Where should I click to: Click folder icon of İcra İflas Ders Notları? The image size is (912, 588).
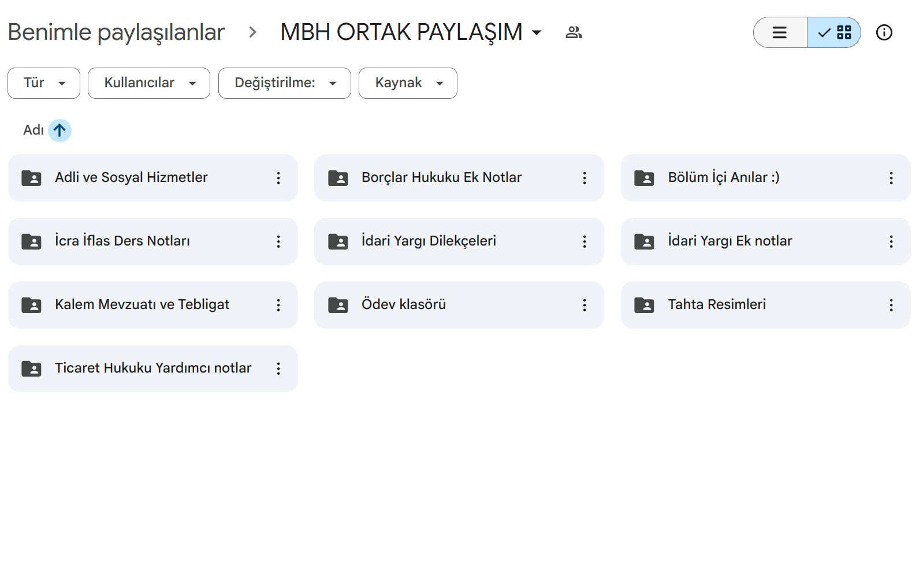pos(31,241)
